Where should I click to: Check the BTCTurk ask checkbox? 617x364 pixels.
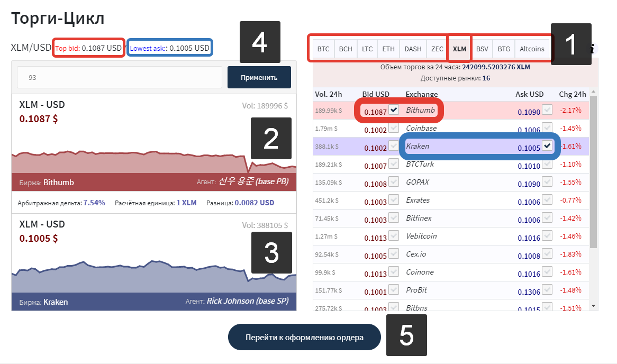pos(547,163)
